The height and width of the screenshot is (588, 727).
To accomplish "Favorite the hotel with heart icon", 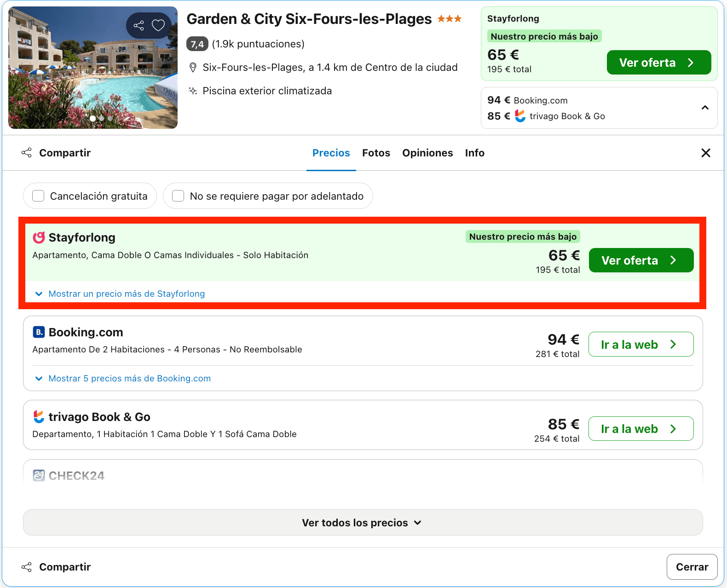I will pyautogui.click(x=158, y=25).
